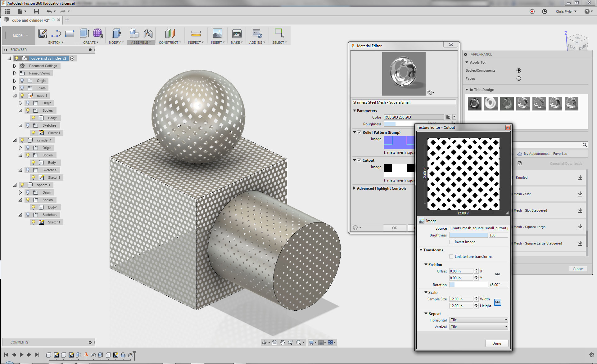The width and height of the screenshot is (597, 364).
Task: Click download icon for Mesh - Slot
Action: 580,194
